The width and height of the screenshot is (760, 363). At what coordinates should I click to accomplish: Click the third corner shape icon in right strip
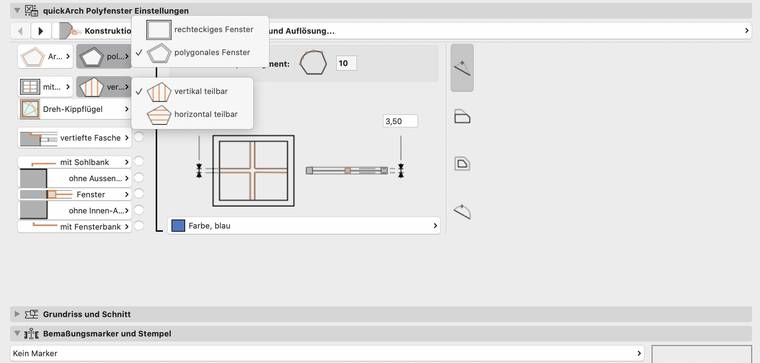coord(462,163)
